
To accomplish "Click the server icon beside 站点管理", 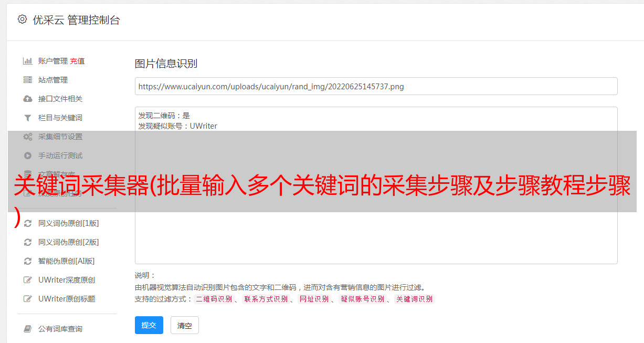I will 28,80.
